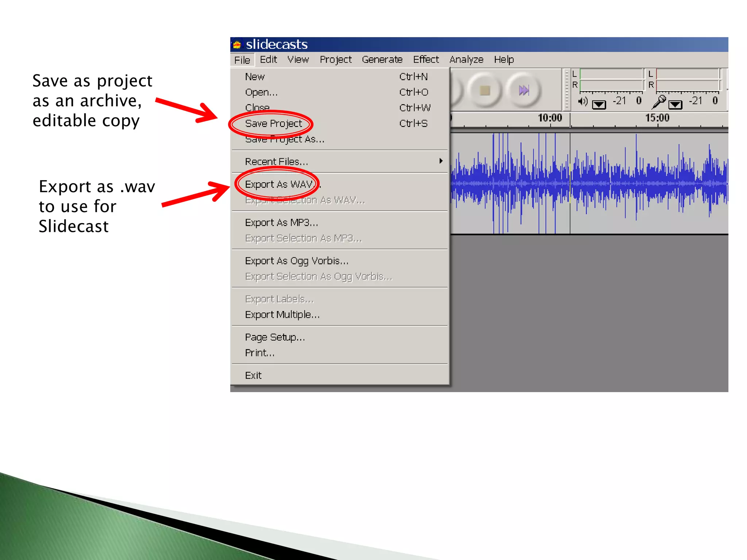Grab the meter toolbar drag handle
The height and width of the screenshot is (560, 747).
[x=566, y=90]
